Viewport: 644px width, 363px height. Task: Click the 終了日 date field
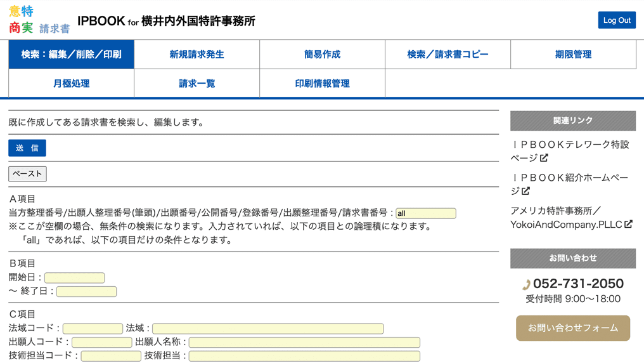coord(87,292)
